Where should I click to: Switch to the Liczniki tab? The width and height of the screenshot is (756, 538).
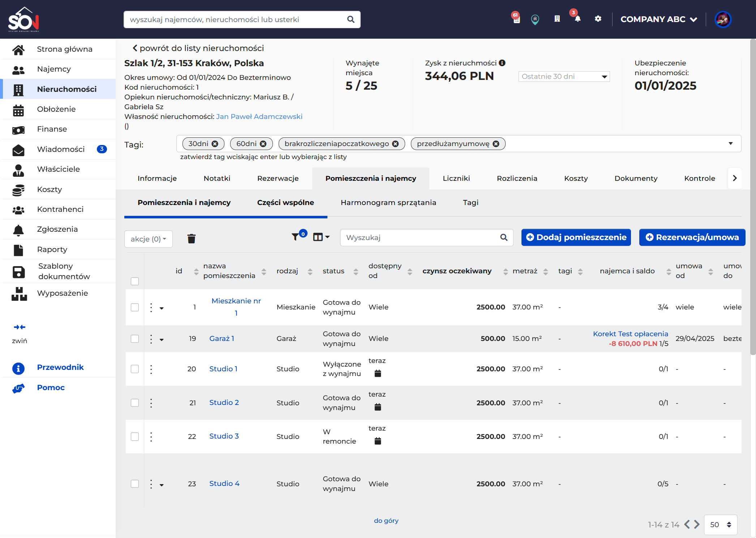(x=456, y=178)
